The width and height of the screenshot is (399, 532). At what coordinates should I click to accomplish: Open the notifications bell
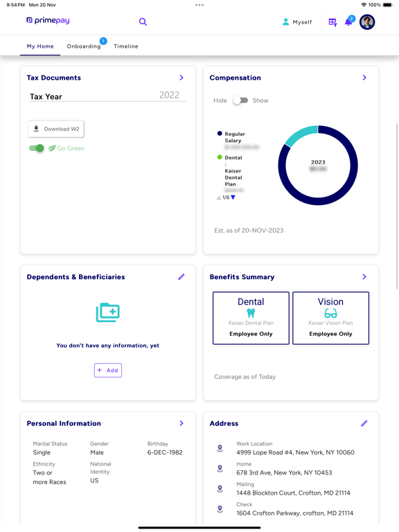coord(348,22)
